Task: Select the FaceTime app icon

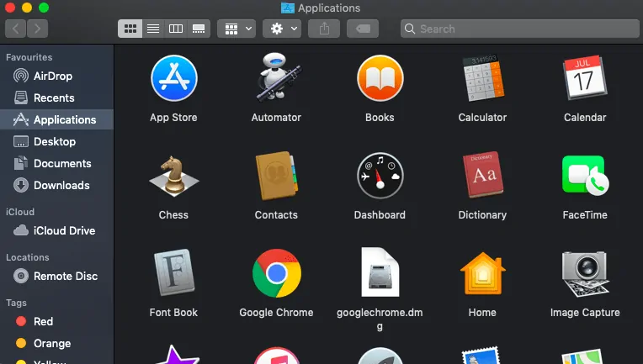Action: coord(585,176)
